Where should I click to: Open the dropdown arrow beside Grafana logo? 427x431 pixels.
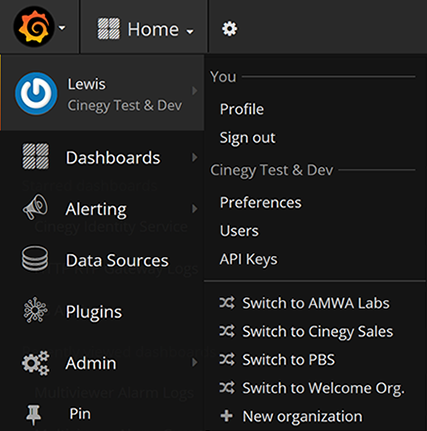coord(62,28)
